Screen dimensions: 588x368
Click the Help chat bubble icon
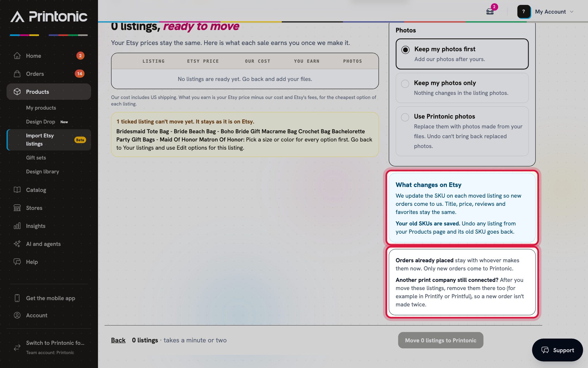pyautogui.click(x=17, y=262)
